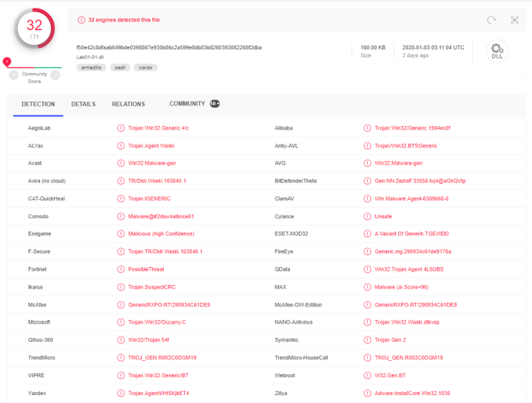532x403 pixels.
Task: Click the similarity graph icon at top right
Action: pyautogui.click(x=515, y=20)
